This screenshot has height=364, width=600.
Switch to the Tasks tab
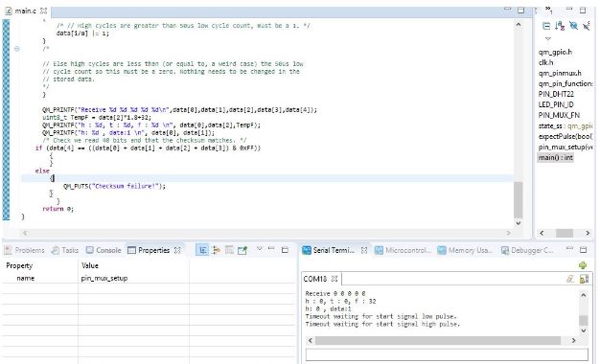[64, 250]
